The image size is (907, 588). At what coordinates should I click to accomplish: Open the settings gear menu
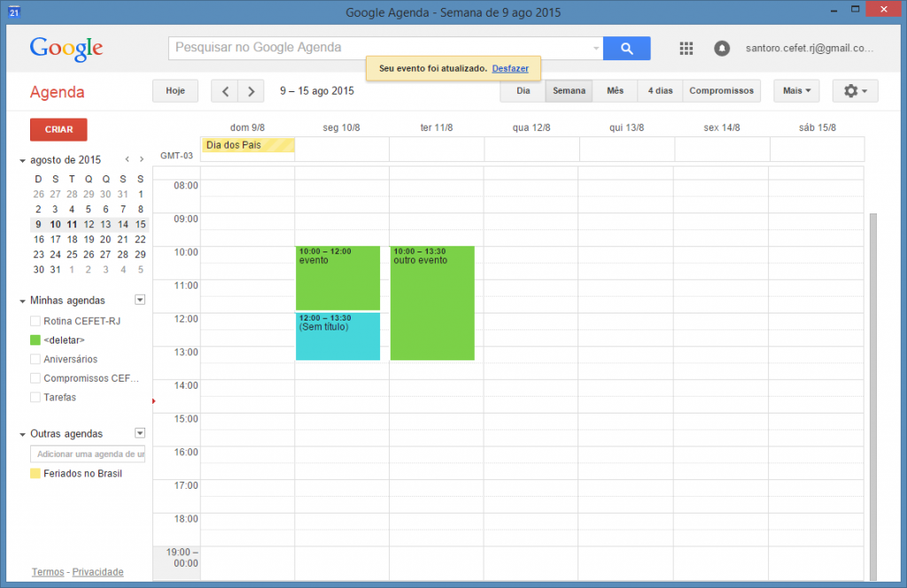(855, 91)
